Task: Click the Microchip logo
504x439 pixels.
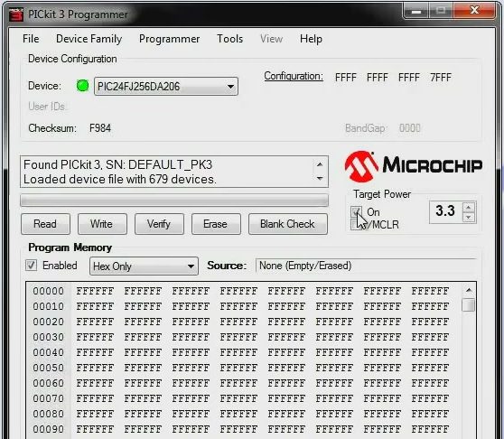Action: [x=414, y=166]
